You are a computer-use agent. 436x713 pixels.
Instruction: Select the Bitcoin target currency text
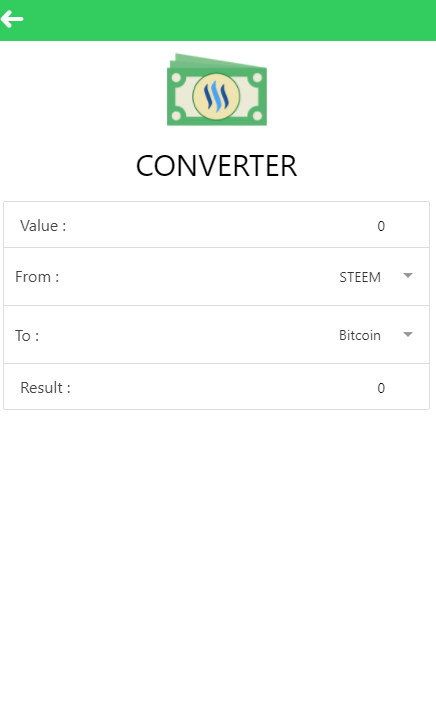[360, 336]
